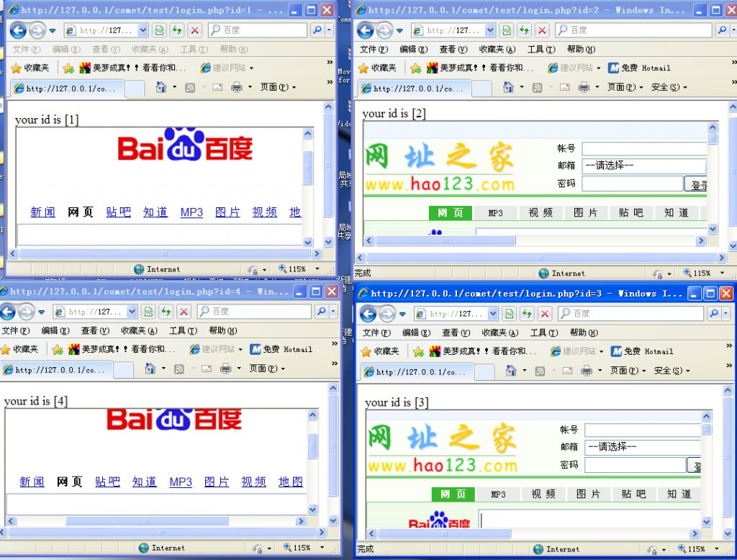Image resolution: width=737 pixels, height=560 pixels.
Task: Open address bar dropdown in id=1 window
Action: pyautogui.click(x=143, y=30)
